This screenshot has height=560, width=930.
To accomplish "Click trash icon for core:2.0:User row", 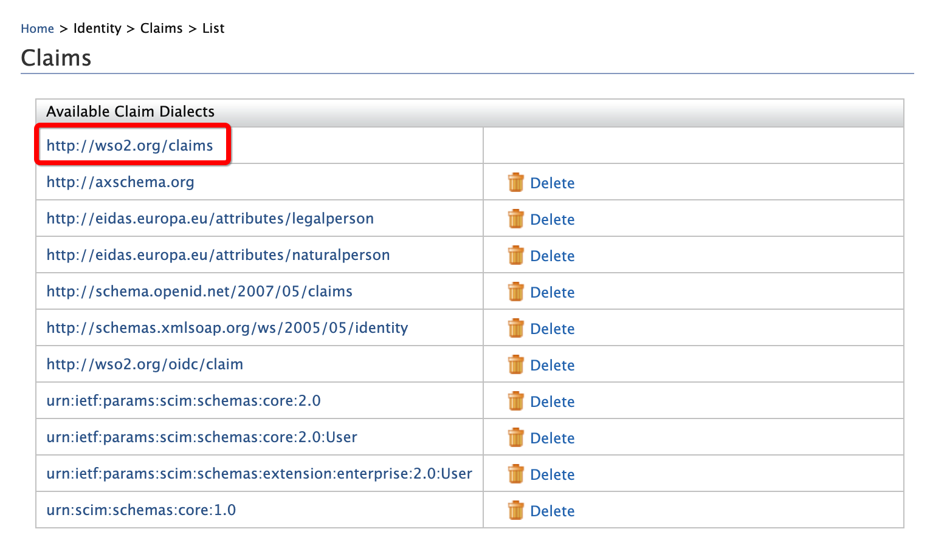I will click(515, 437).
